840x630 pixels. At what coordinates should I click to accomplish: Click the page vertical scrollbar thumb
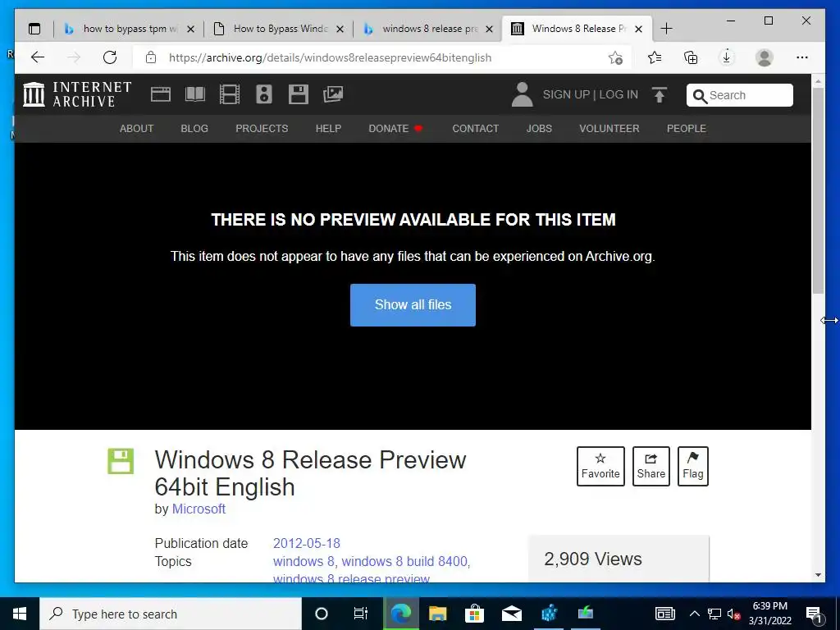(818, 190)
